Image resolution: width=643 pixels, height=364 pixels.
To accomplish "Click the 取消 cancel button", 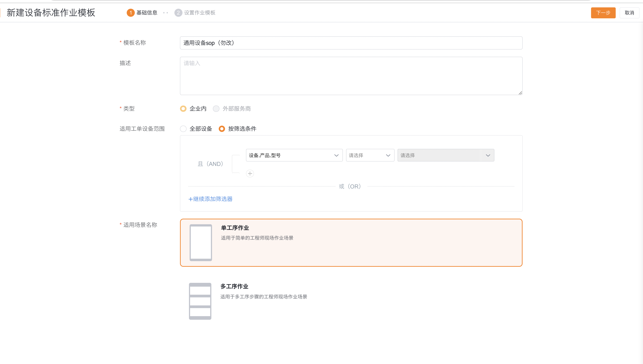I will pyautogui.click(x=629, y=13).
